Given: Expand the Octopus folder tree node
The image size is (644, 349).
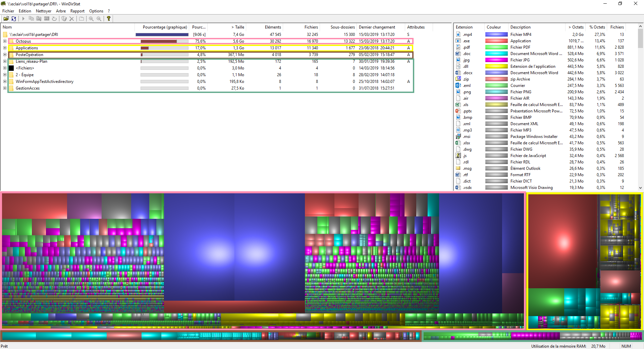Looking at the screenshot, I should [x=5, y=41].
